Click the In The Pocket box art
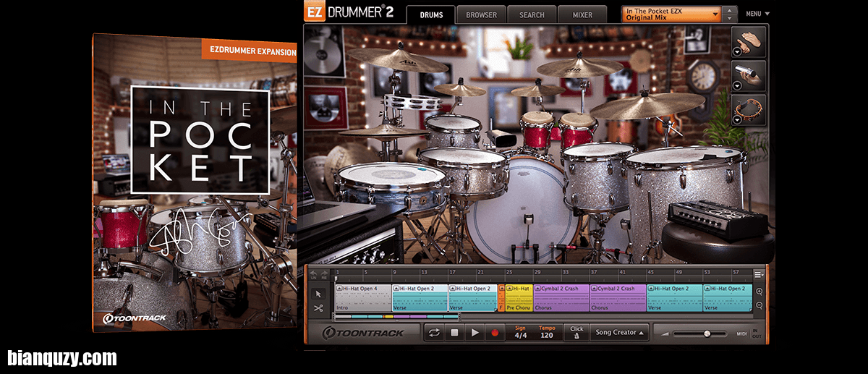Viewport: 868px width, 374px height. [x=195, y=183]
